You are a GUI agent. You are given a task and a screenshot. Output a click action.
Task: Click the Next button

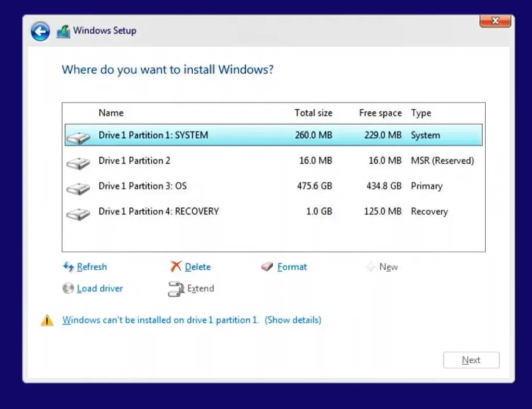click(471, 360)
